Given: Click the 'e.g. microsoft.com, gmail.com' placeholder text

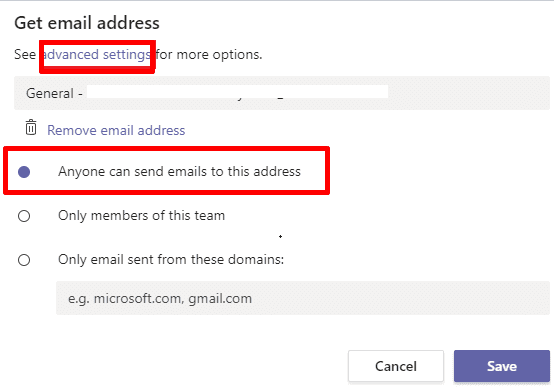Looking at the screenshot, I should click(160, 299).
